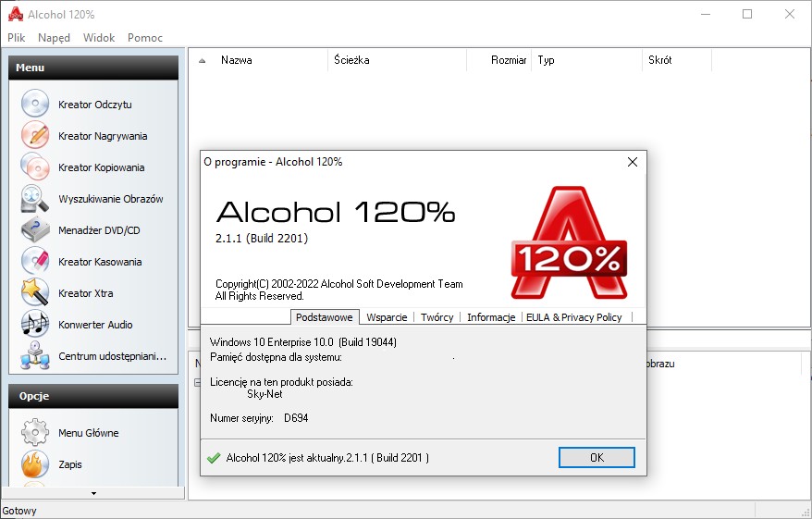Image resolution: width=812 pixels, height=519 pixels.
Task: Select the Kreator Odczytu label
Action: tap(94, 105)
